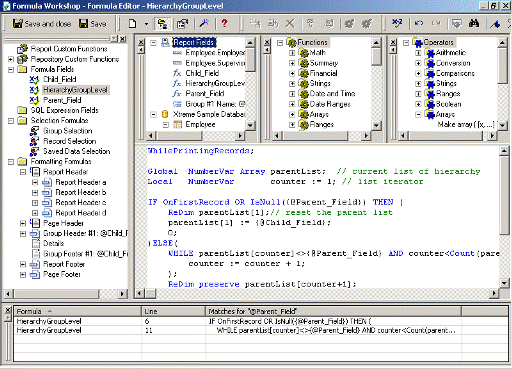Click the delete X icon in toolbar
This screenshot has width=512, height=369.
[290, 24]
